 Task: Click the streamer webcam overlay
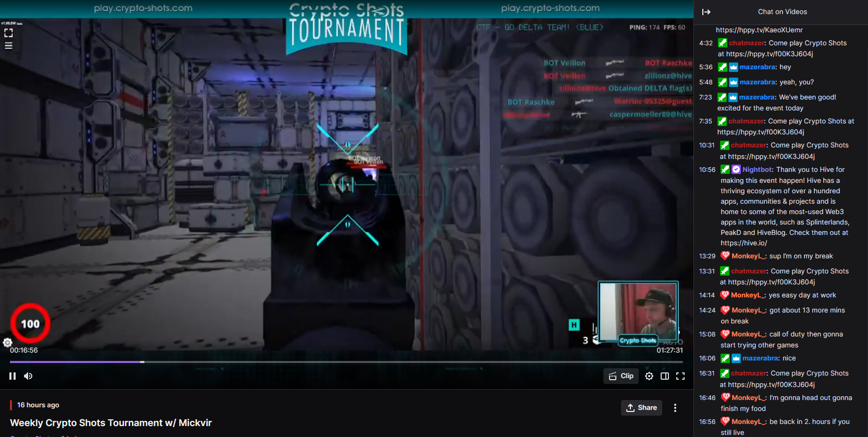point(638,311)
